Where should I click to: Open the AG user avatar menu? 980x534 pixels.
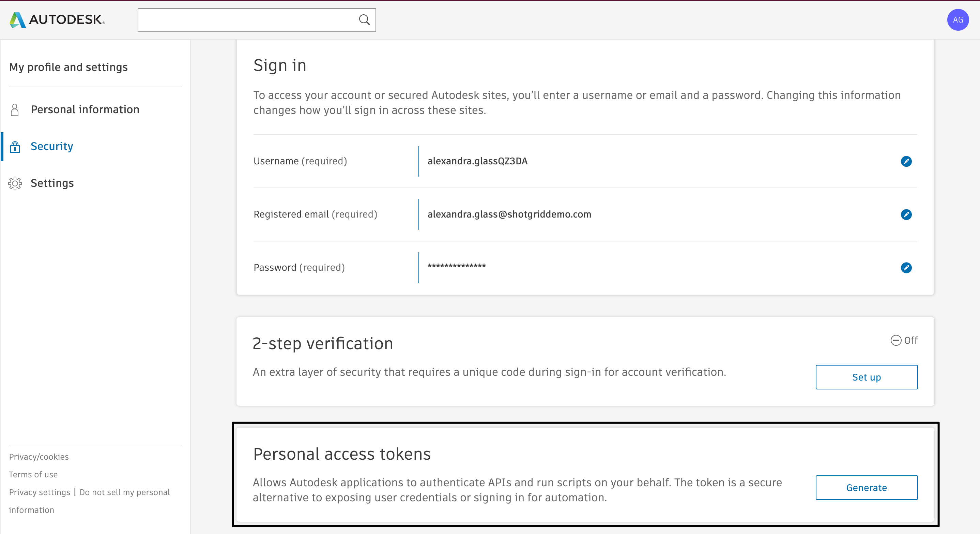[958, 20]
